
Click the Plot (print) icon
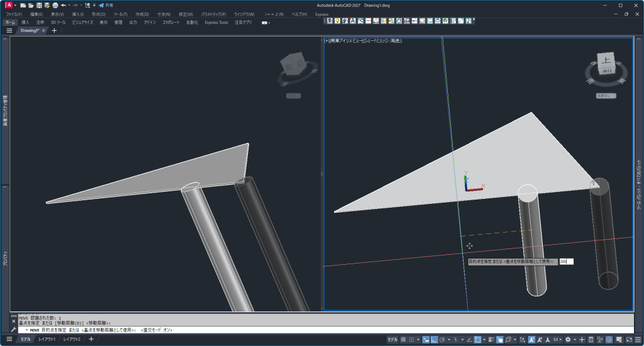tap(55, 5)
